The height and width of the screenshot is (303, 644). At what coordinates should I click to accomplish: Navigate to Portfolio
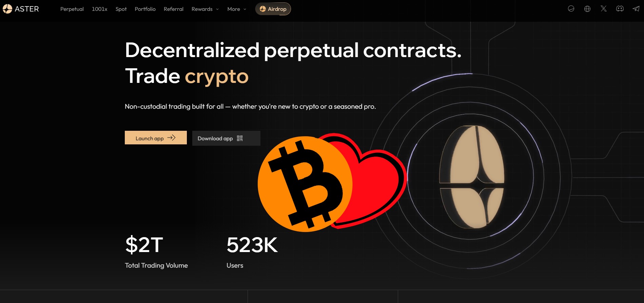click(x=145, y=9)
